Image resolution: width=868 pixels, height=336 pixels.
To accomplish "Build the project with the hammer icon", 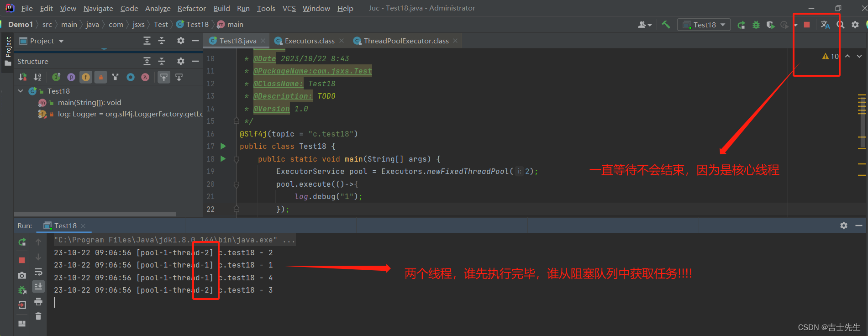I will point(666,25).
